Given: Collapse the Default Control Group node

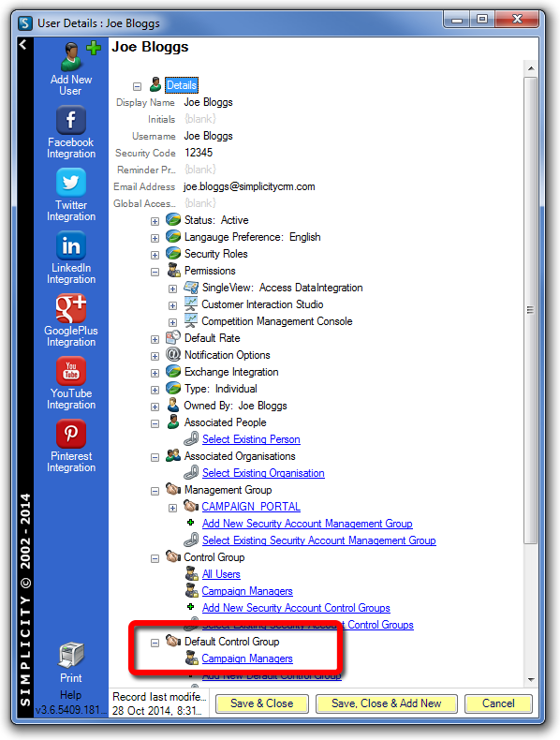Looking at the screenshot, I should [155, 643].
